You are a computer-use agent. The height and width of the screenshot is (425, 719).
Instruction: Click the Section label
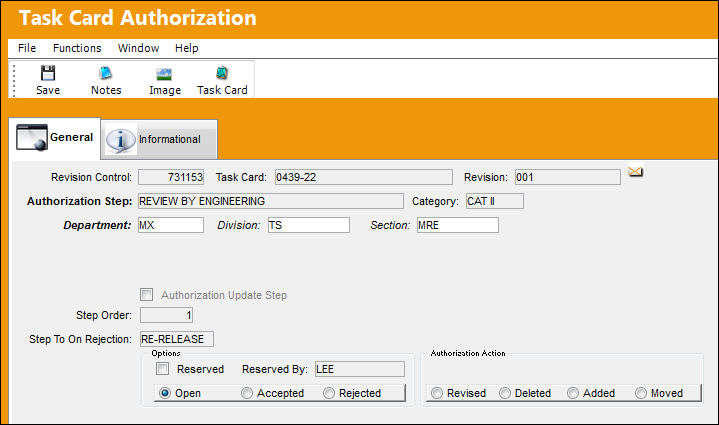pos(390,225)
